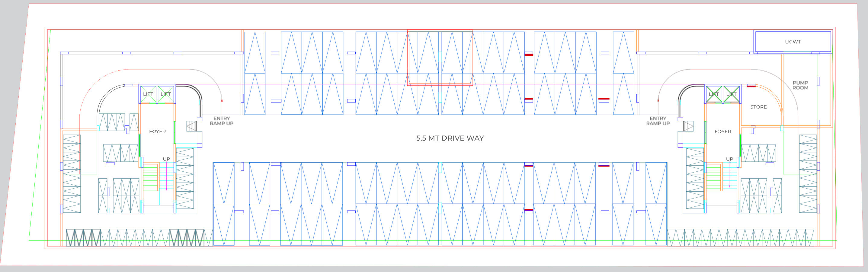868x272 pixels.
Task: Click the second LIFT box in left core
Action: click(x=166, y=94)
